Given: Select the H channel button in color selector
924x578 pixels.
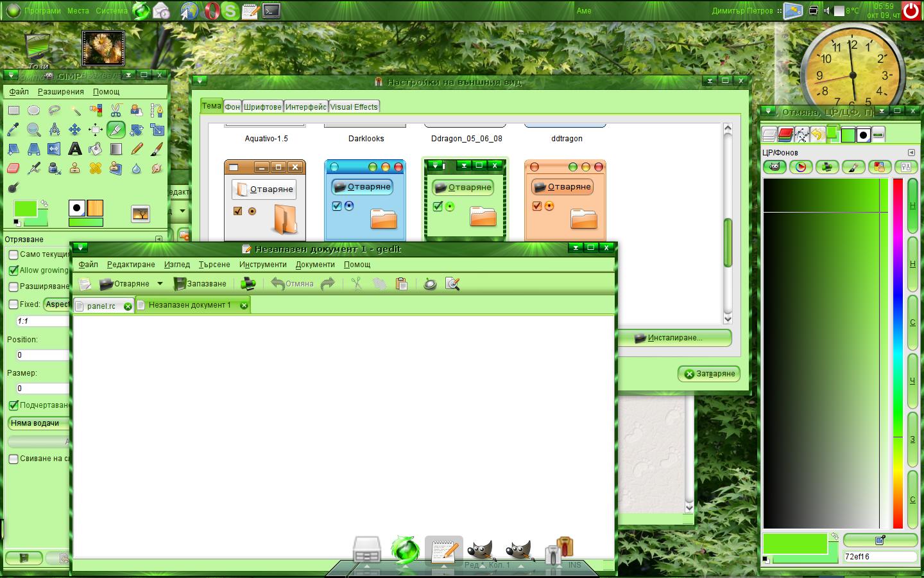Looking at the screenshot, I should tap(912, 206).
